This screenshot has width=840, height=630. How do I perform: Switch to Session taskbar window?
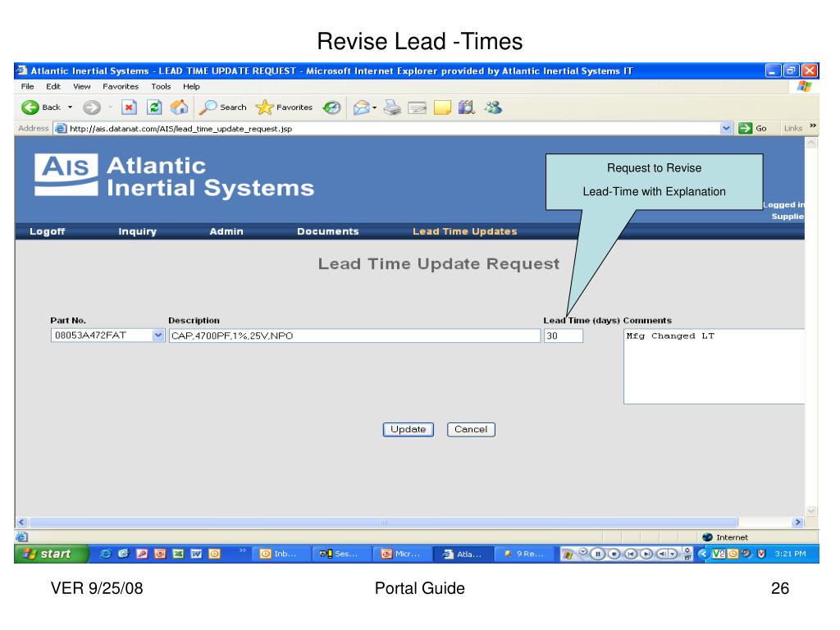342,554
